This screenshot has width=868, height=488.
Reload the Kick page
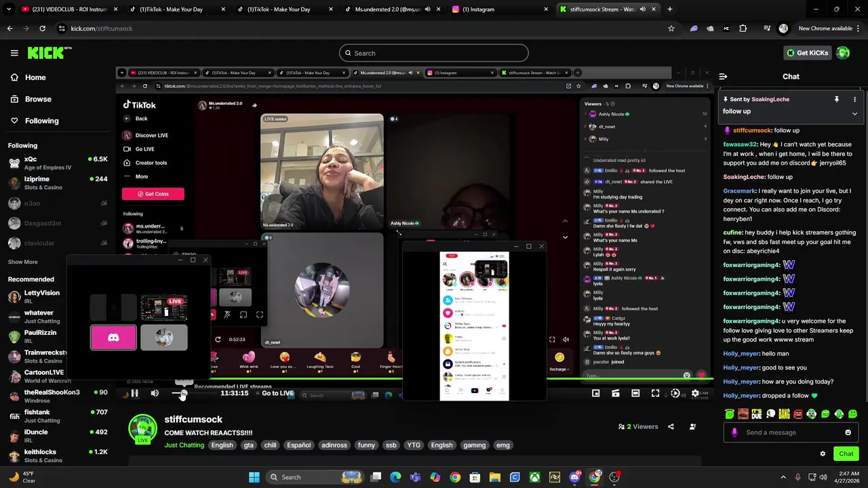tap(42, 28)
